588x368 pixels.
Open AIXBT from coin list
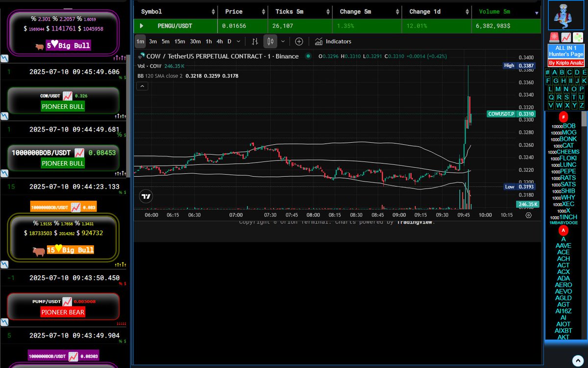pos(563,331)
